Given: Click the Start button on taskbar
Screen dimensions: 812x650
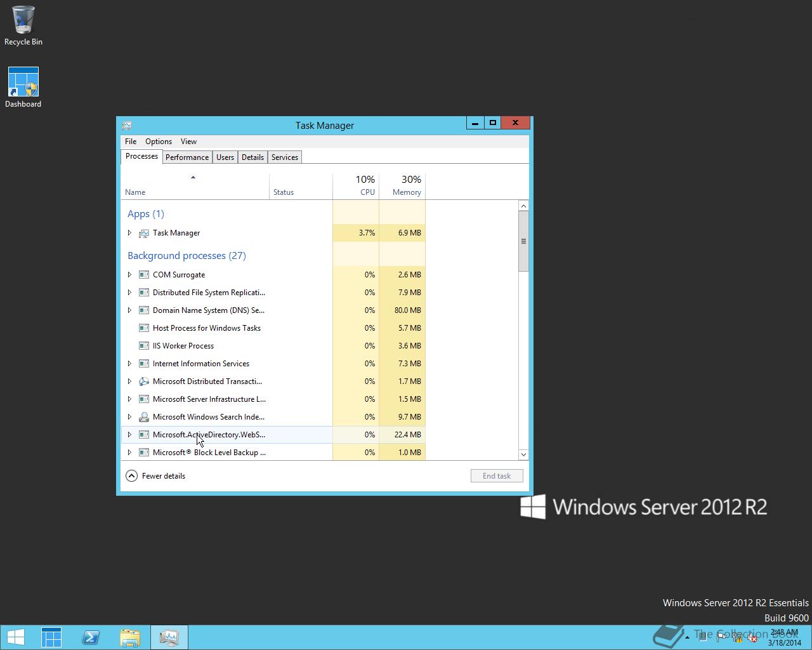Looking at the screenshot, I should click(15, 637).
